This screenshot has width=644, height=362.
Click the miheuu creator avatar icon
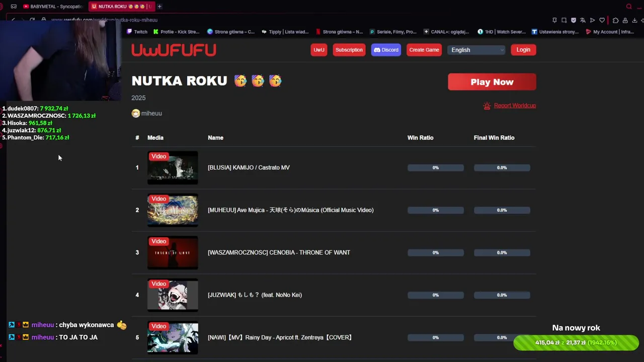(135, 114)
